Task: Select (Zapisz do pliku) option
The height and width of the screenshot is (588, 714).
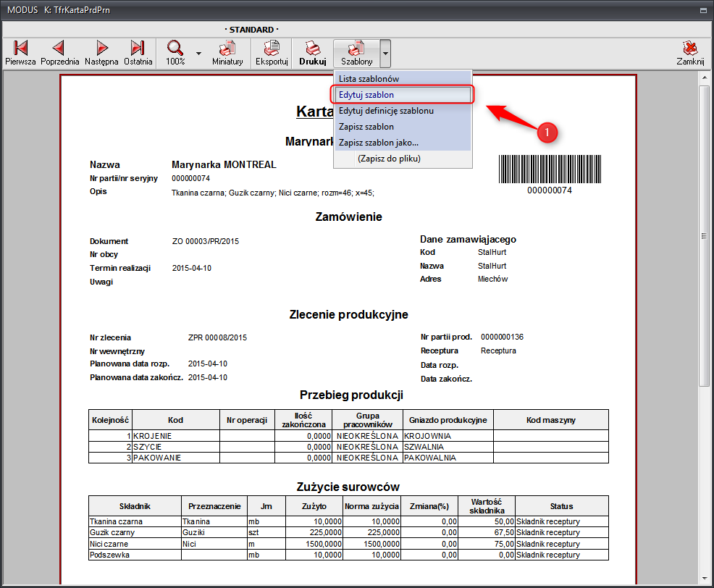Action: 388,159
